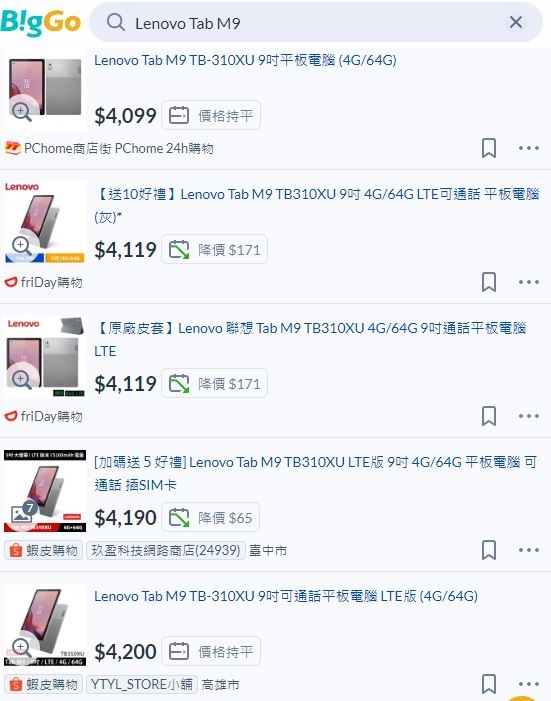Open 降價 $65 price history button

[x=210, y=517]
